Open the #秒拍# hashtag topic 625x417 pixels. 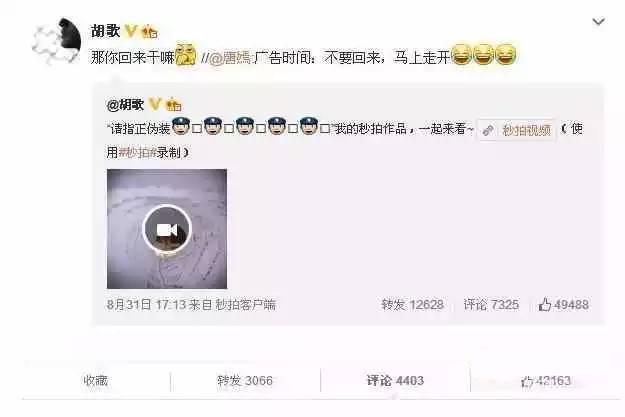point(138,152)
